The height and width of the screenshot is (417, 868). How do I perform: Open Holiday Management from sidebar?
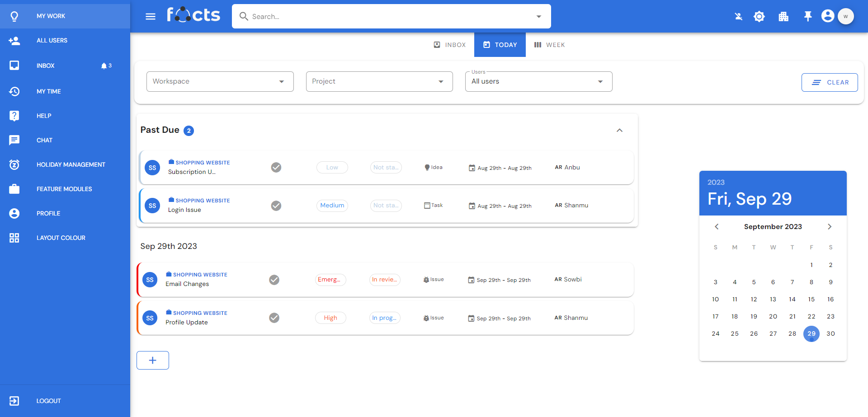(x=71, y=164)
